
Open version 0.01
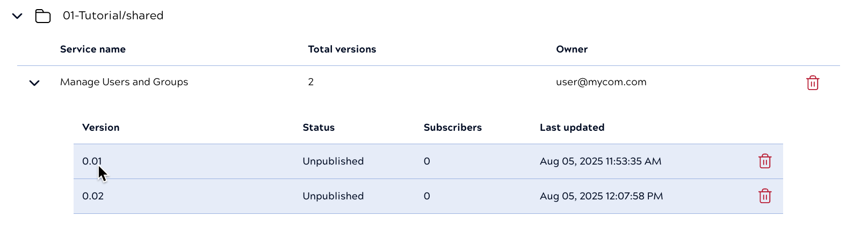(x=92, y=161)
